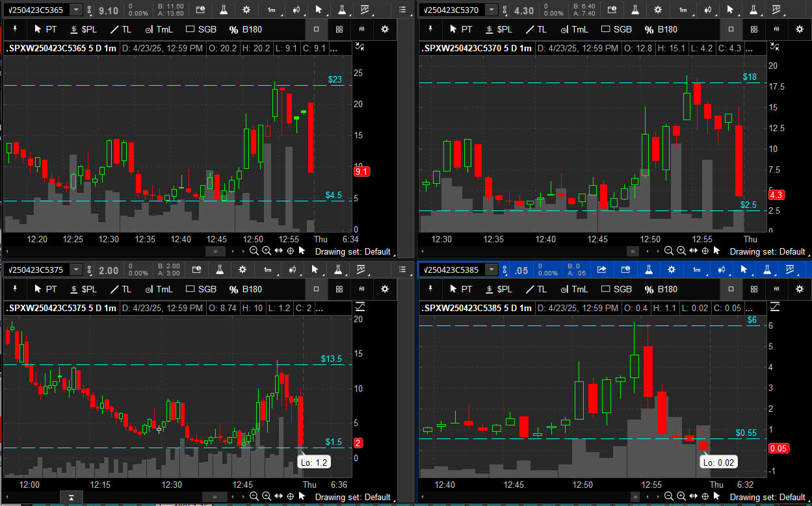Click the collapse arrow button below C5375 chart
Image resolution: width=812 pixels, height=506 pixels.
point(72,498)
